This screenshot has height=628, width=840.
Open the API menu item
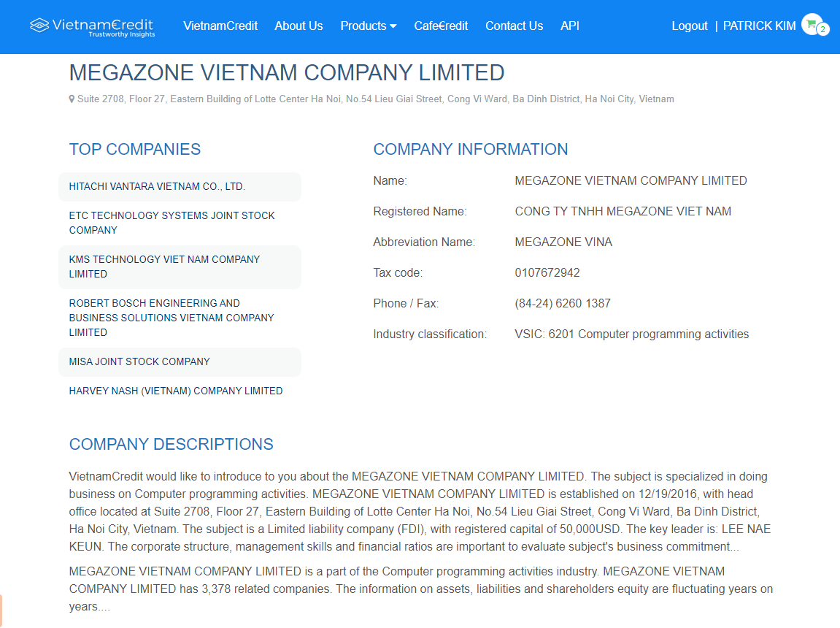(x=570, y=26)
